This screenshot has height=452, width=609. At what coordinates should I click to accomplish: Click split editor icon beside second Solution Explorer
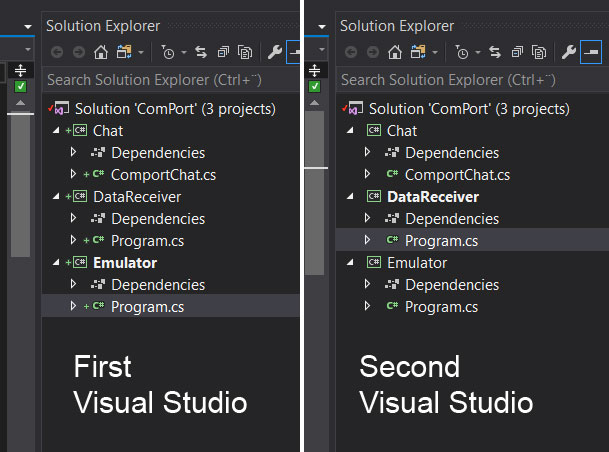pyautogui.click(x=314, y=70)
